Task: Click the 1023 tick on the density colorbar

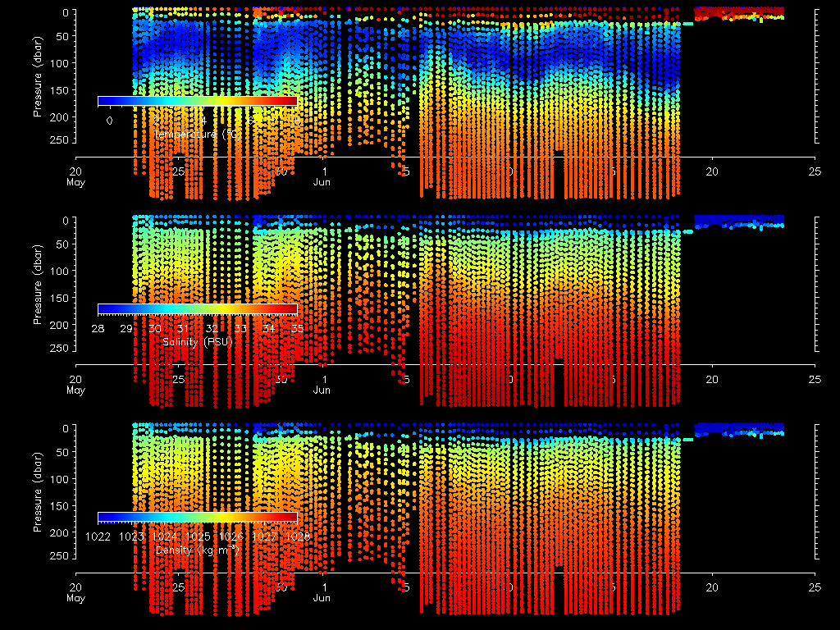Action: point(132,536)
